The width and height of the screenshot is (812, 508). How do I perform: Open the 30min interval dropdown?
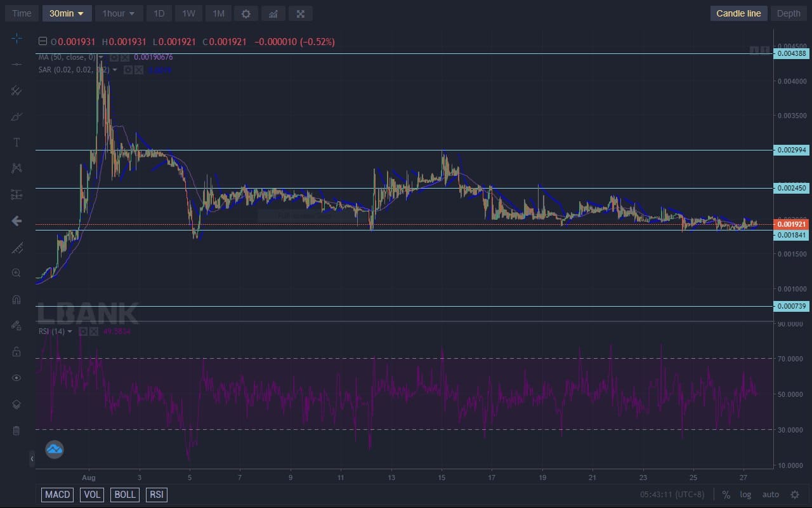[67, 13]
